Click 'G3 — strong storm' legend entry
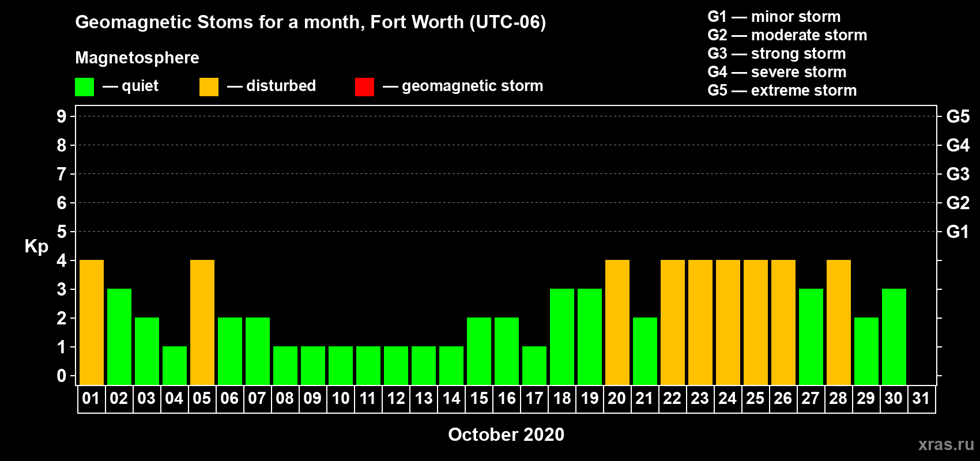 pos(777,54)
